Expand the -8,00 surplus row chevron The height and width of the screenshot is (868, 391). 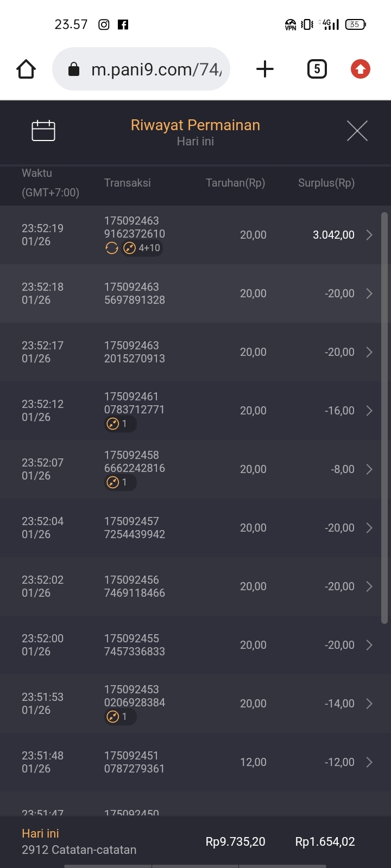369,469
